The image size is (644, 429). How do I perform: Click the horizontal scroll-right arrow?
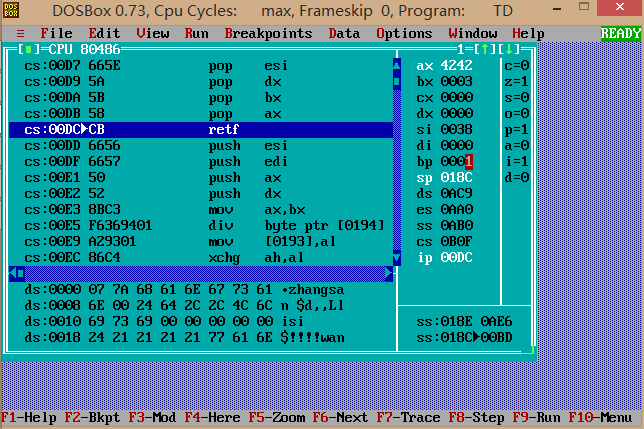[x=389, y=273]
